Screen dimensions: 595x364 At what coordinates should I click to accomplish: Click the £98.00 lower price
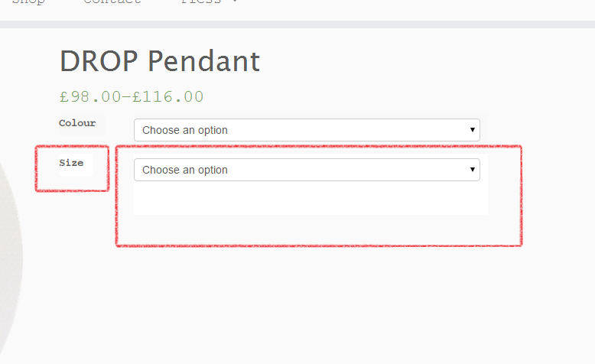tap(90, 97)
